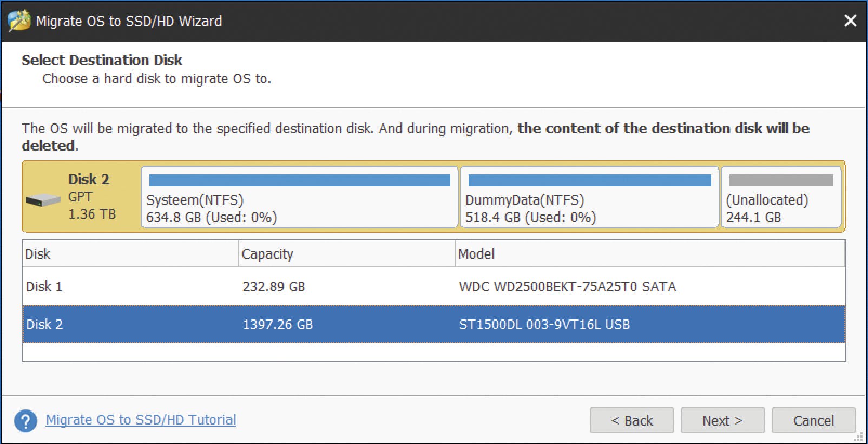Sort by the Capacity column header
The height and width of the screenshot is (444, 868).
(346, 254)
